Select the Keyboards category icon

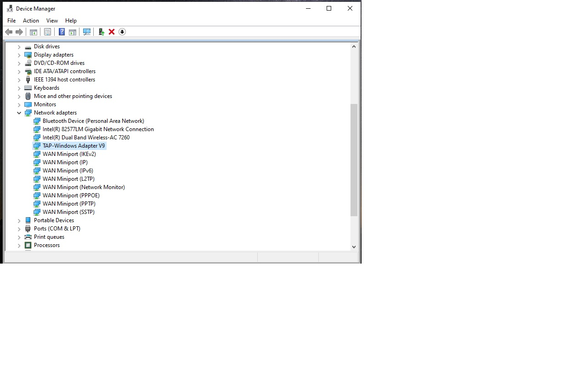click(x=28, y=88)
